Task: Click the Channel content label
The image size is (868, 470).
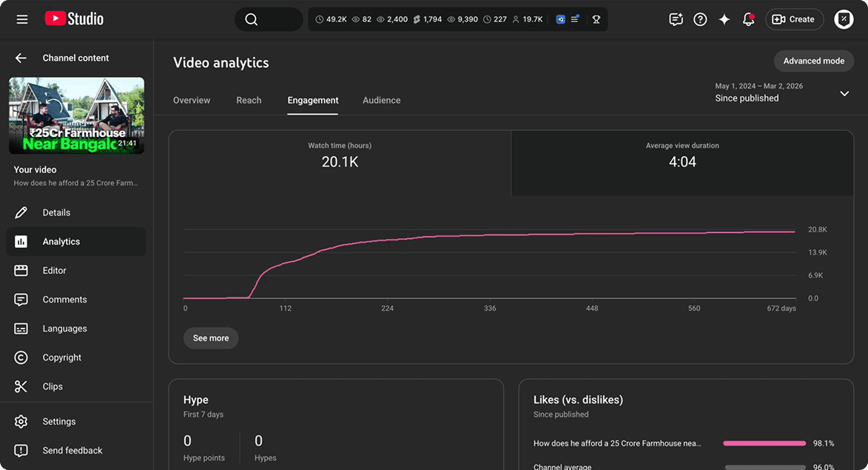Action: (x=75, y=58)
